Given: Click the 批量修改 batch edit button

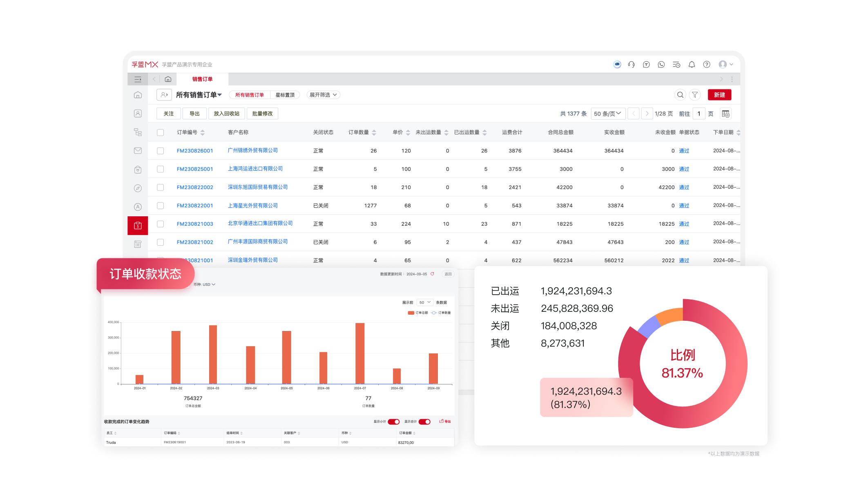Looking at the screenshot, I should coord(262,113).
